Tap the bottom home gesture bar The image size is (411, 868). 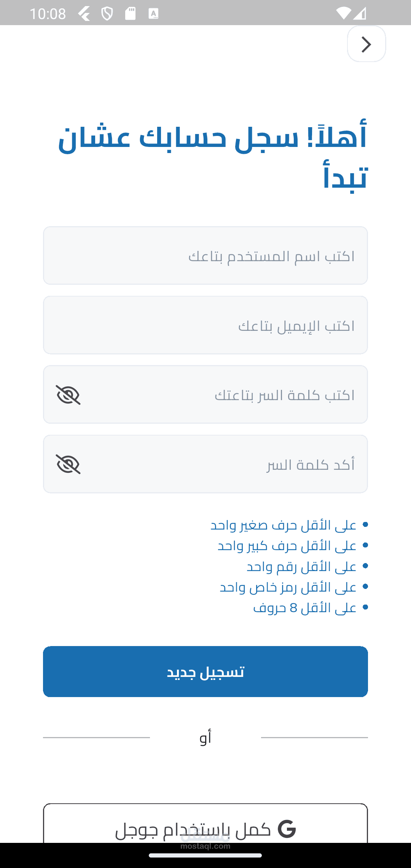(x=205, y=855)
